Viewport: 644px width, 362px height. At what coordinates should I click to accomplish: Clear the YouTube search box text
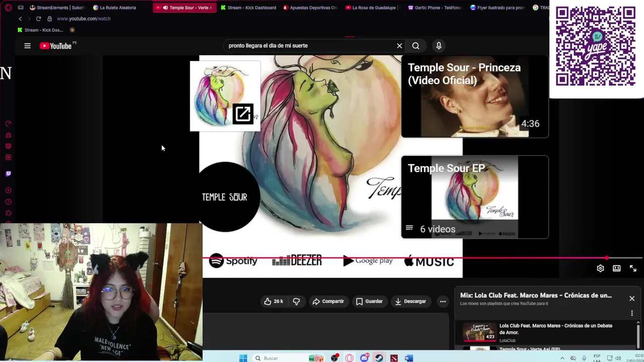coord(399,46)
